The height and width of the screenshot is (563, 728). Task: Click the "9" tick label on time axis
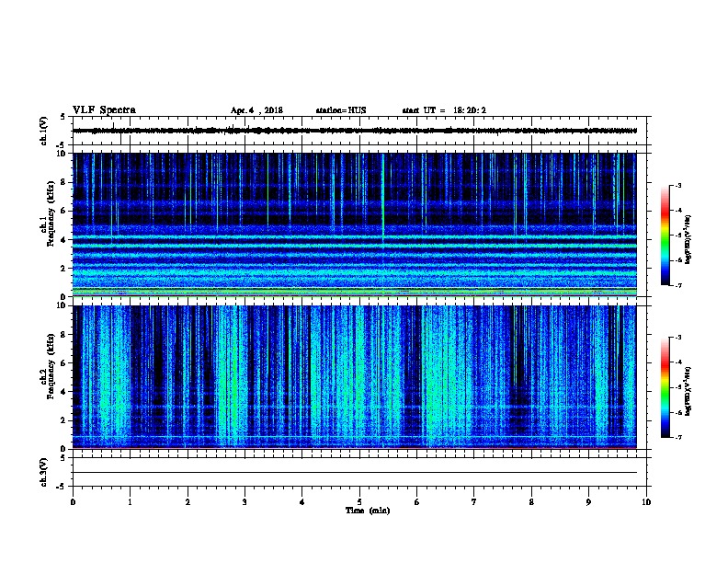click(x=588, y=502)
